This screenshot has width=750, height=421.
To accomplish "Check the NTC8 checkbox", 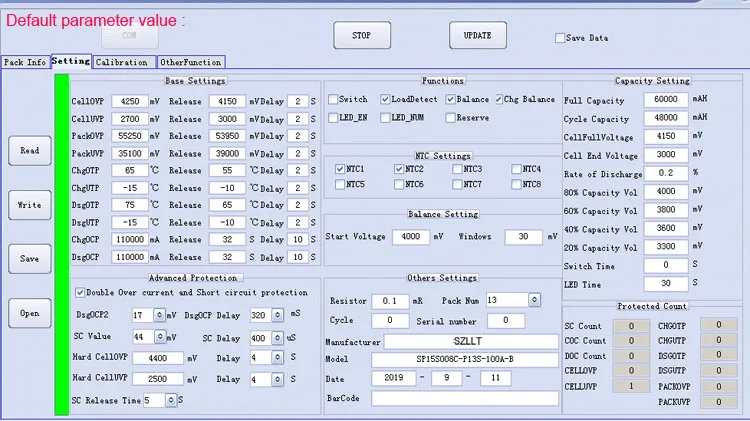I will (x=516, y=184).
